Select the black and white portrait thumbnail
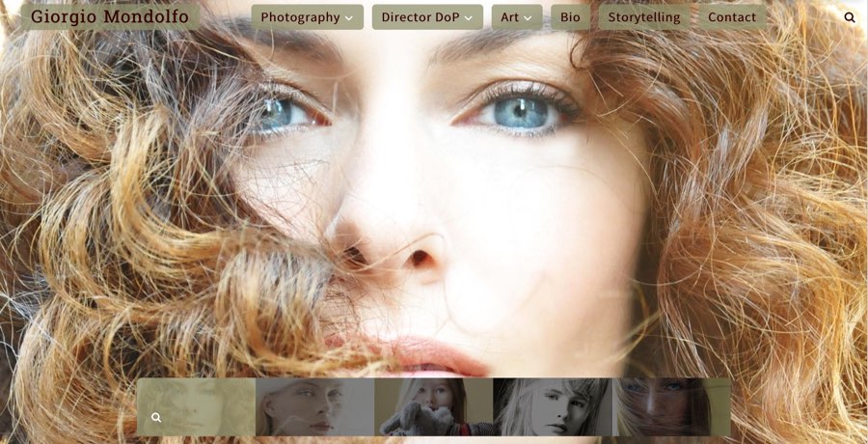This screenshot has height=444, width=868. pyautogui.click(x=553, y=407)
